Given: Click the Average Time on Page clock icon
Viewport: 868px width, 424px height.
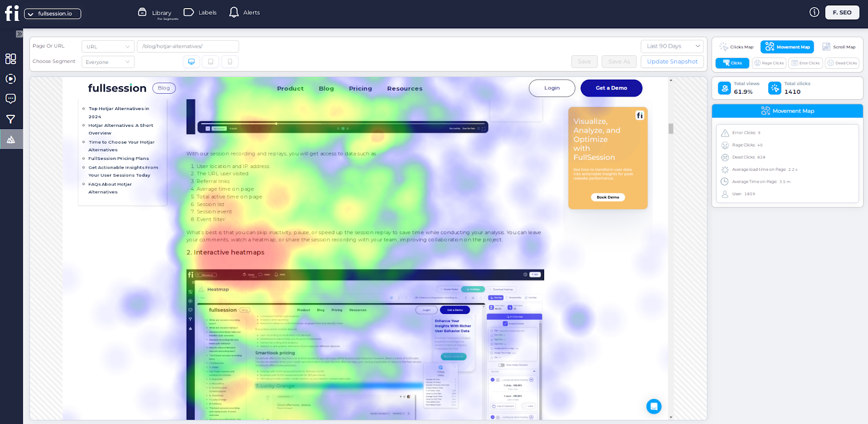Looking at the screenshot, I should 725,182.
